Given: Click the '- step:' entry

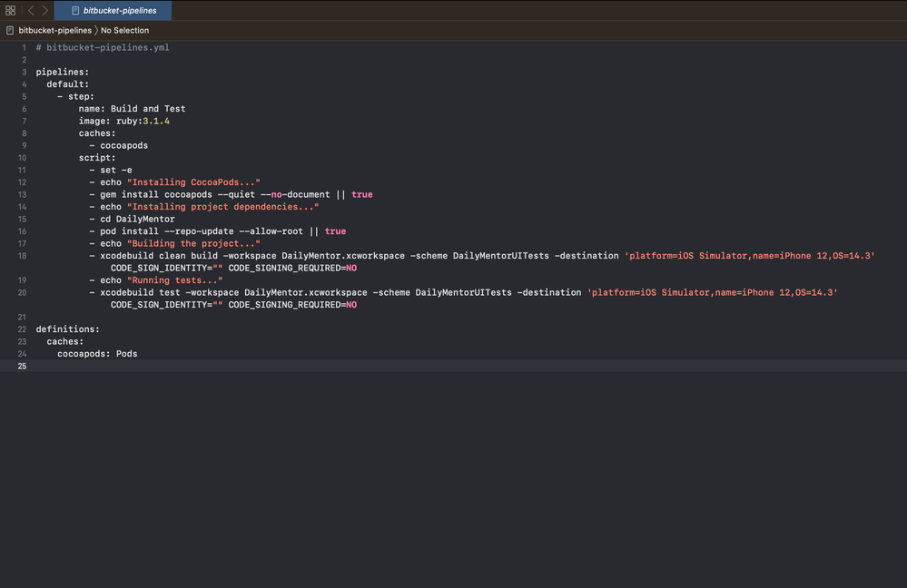Looking at the screenshot, I should [x=75, y=96].
